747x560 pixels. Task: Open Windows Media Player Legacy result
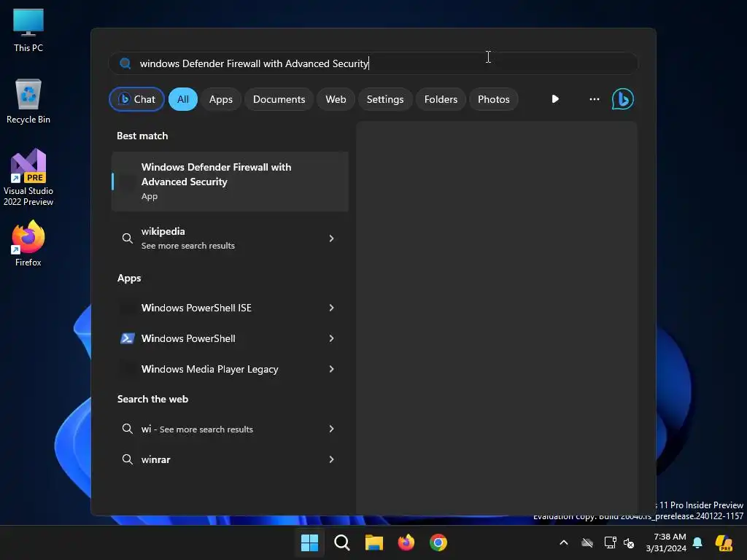tap(230, 369)
